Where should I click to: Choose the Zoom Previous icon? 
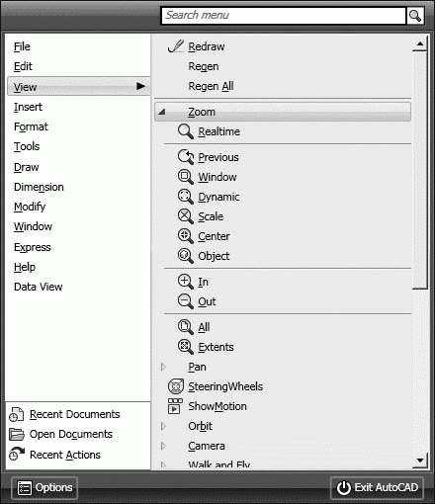(186, 157)
